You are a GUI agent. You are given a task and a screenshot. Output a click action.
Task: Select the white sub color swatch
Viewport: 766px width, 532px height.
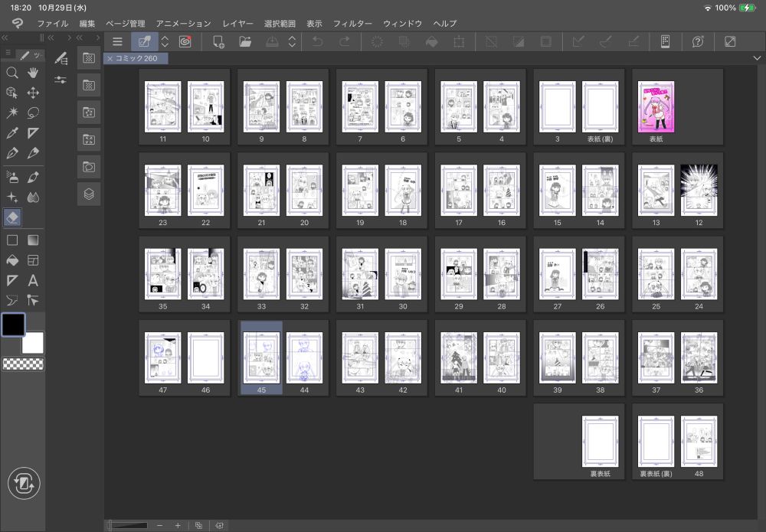(33, 343)
